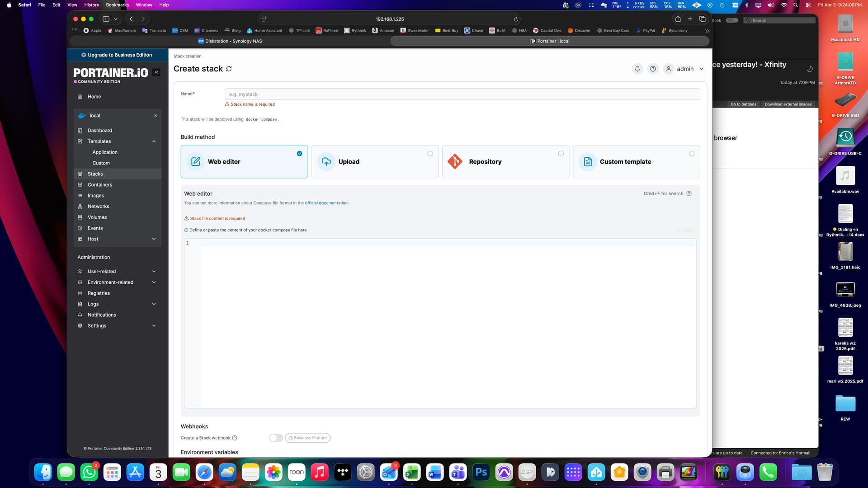The image size is (868, 488).
Task: Toggle the Create a Stack webhook switch
Action: pyautogui.click(x=276, y=438)
